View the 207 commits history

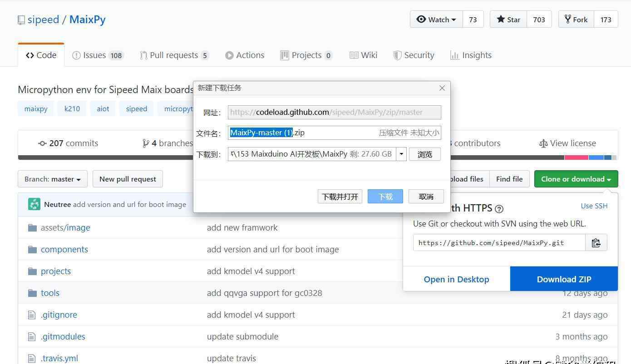click(68, 143)
